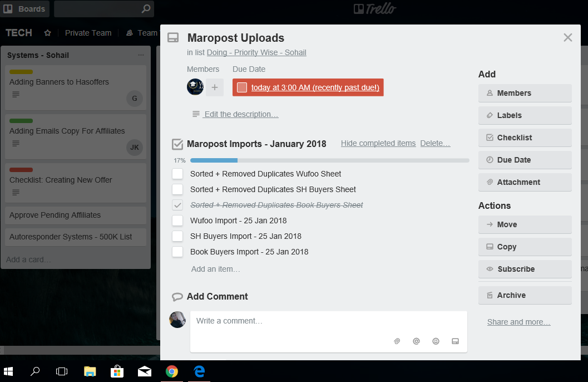The height and width of the screenshot is (382, 588).
Task: Click the mention @ icon in comment box
Action: (416, 341)
